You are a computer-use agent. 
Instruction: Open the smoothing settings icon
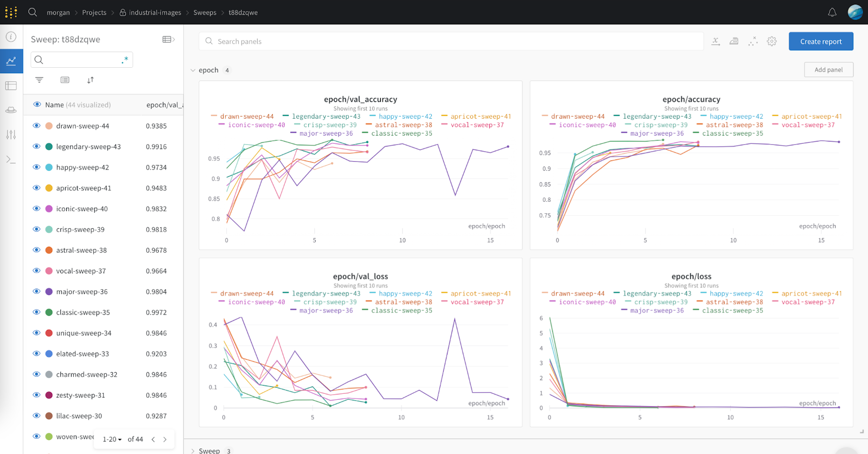(x=734, y=41)
